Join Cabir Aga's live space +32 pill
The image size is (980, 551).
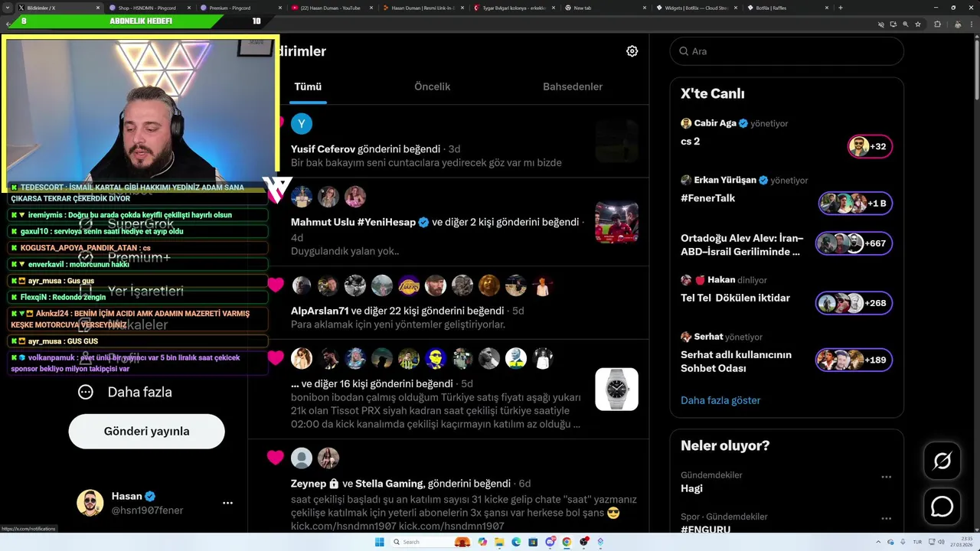coord(870,146)
